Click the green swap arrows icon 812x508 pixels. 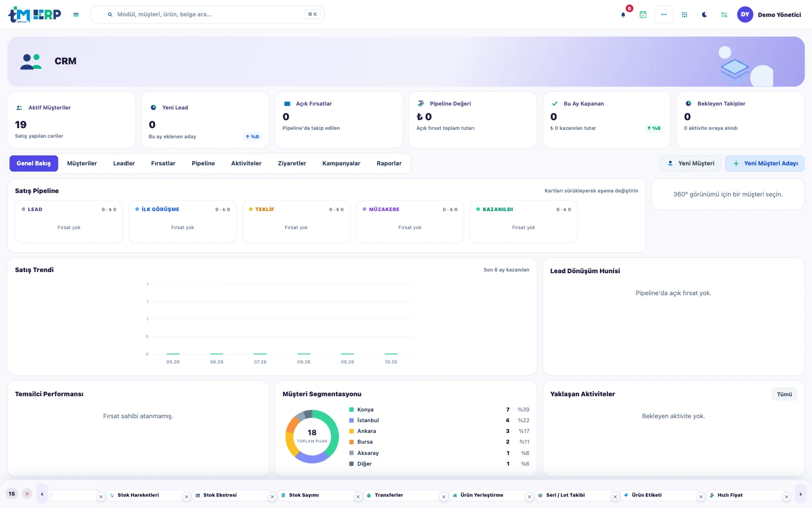(x=724, y=15)
